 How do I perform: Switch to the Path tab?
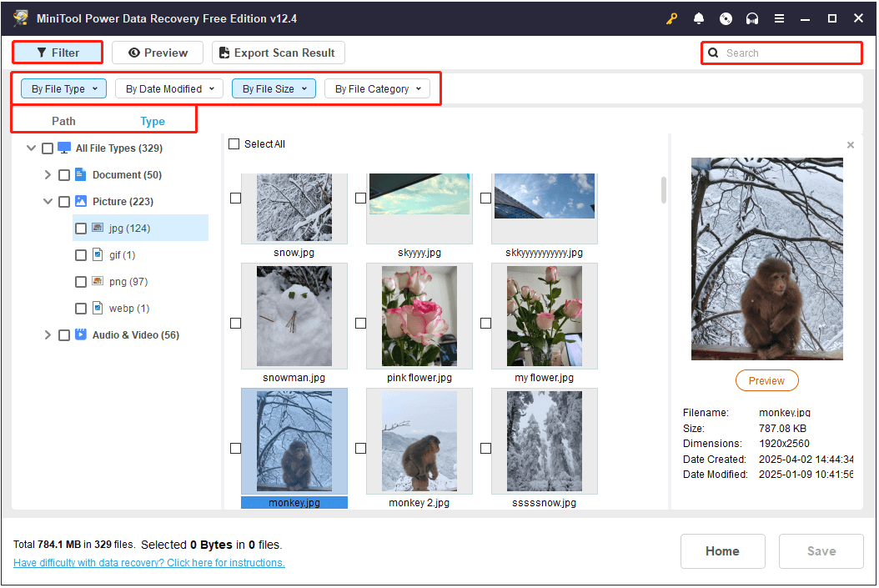63,121
